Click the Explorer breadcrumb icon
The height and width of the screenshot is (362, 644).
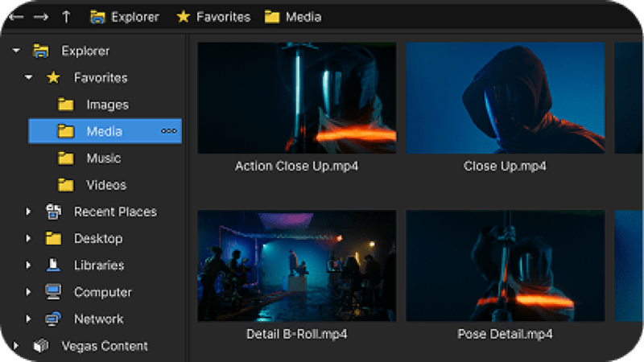tap(97, 17)
